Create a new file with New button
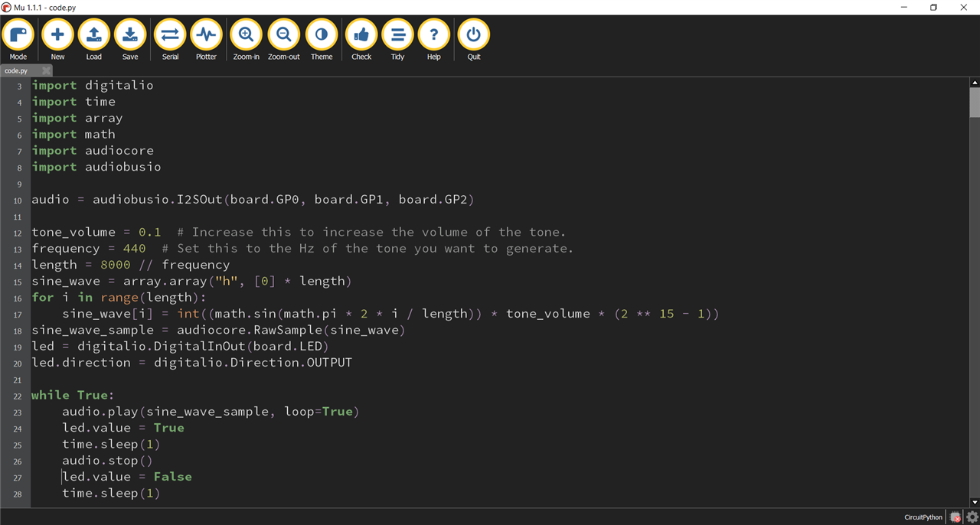The image size is (980, 525). (x=57, y=40)
